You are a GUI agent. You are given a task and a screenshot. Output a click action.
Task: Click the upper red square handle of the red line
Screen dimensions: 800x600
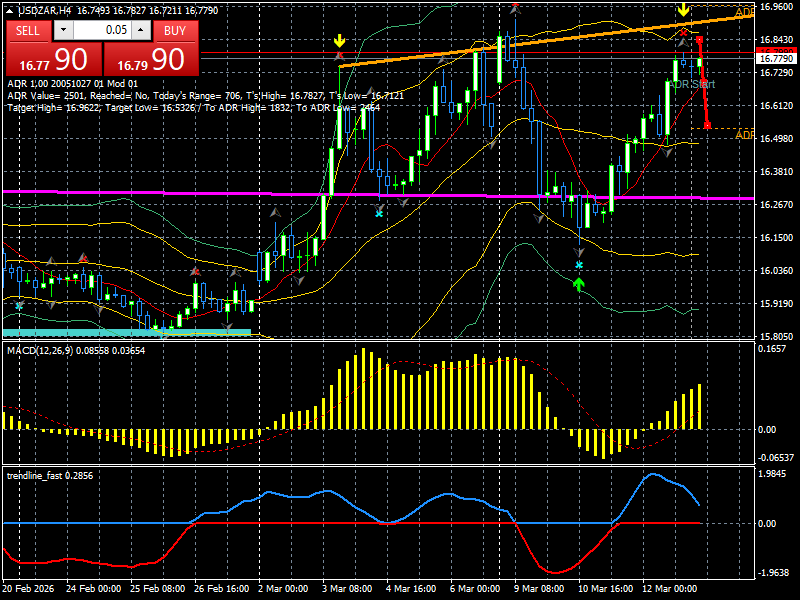pos(699,40)
